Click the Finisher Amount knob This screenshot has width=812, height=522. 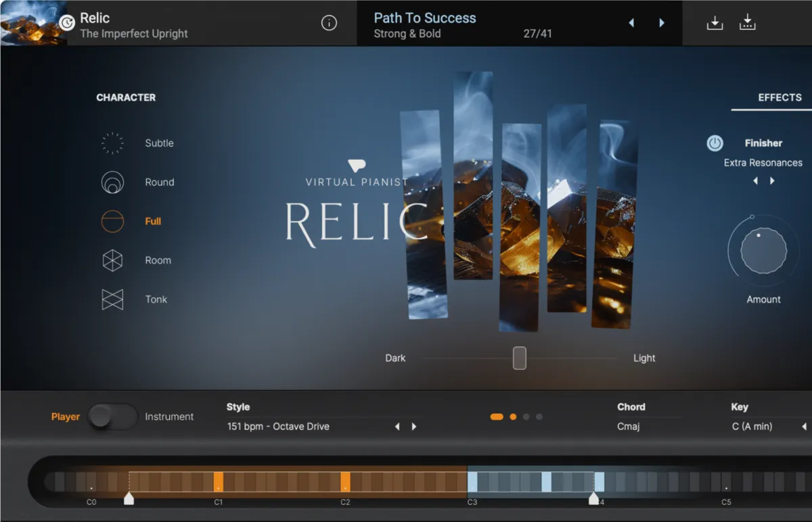click(763, 251)
